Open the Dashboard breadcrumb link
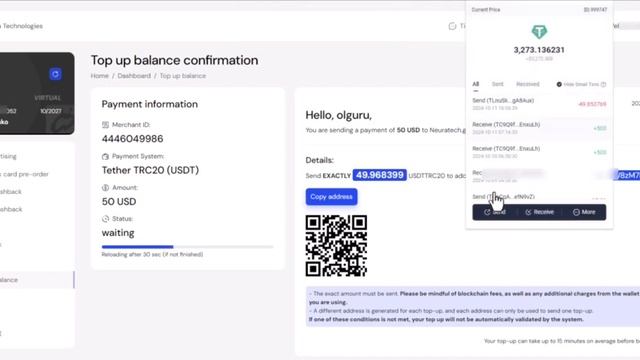Image resolution: width=640 pixels, height=360 pixels. coord(134,76)
